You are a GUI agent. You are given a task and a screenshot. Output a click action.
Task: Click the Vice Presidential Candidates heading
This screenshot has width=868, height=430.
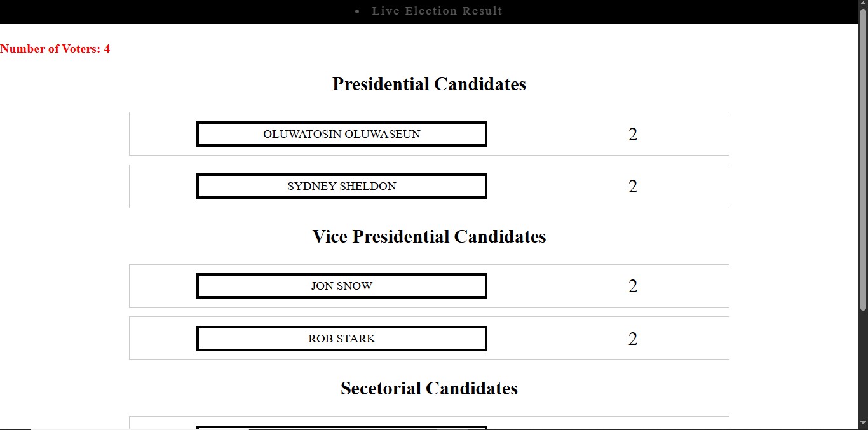(x=429, y=236)
